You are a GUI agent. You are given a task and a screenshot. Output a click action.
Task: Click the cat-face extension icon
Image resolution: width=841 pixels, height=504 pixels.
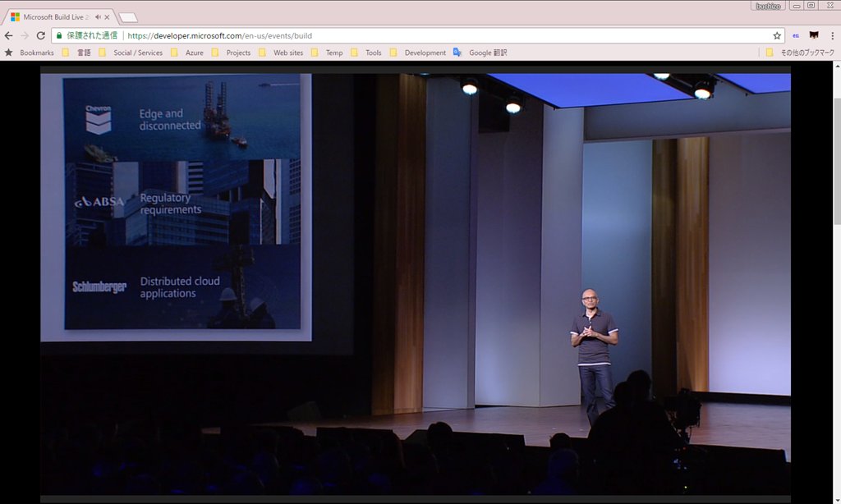814,36
